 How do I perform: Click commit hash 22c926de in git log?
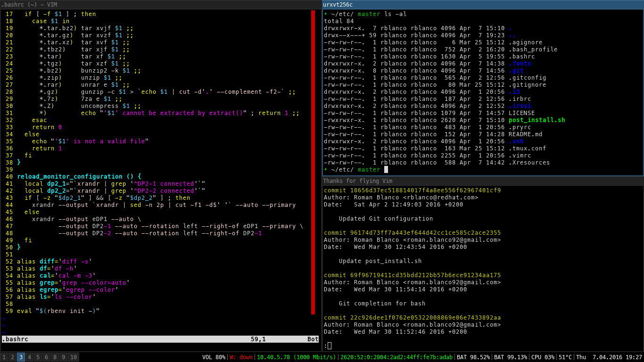[426, 318]
